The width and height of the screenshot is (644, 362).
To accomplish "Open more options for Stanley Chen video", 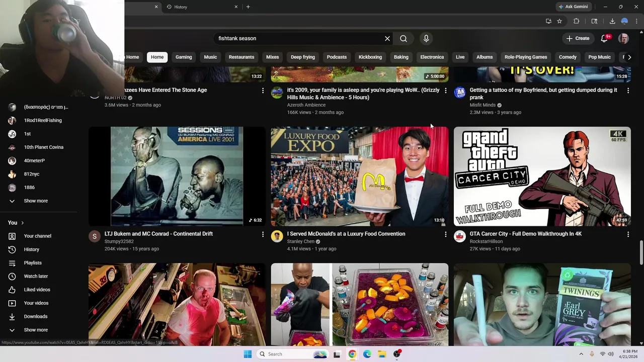I will 445,234.
